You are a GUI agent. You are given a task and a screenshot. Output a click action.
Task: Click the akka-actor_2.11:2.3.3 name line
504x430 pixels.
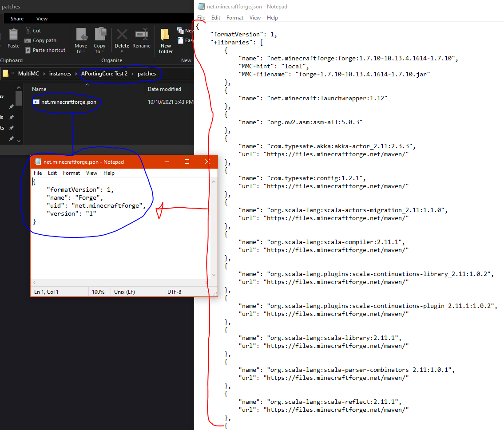point(327,146)
